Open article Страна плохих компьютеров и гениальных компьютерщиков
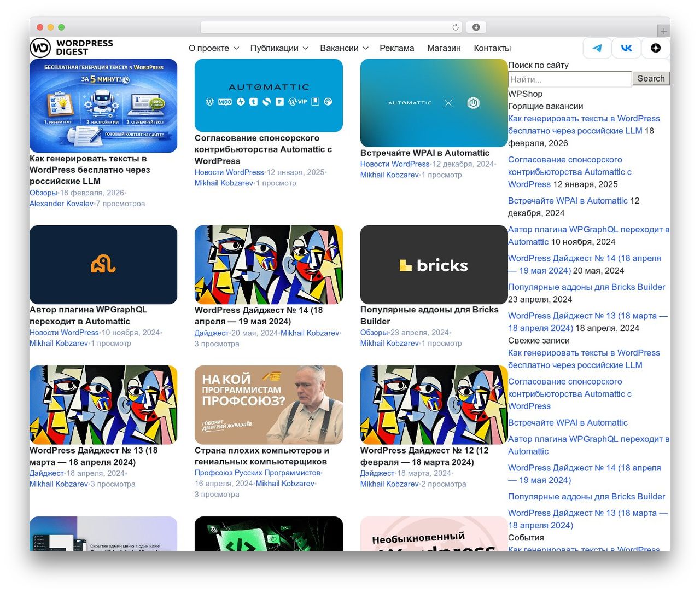Viewport: 700px width, 593px height. [262, 456]
